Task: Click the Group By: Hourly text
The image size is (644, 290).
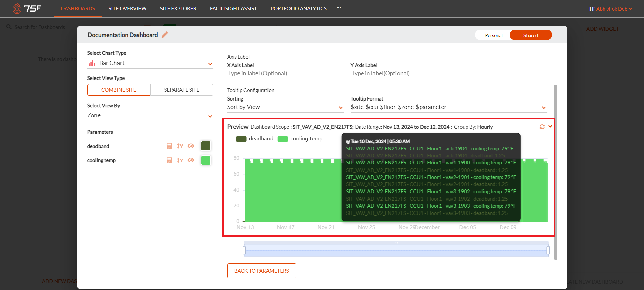Action: [473, 127]
